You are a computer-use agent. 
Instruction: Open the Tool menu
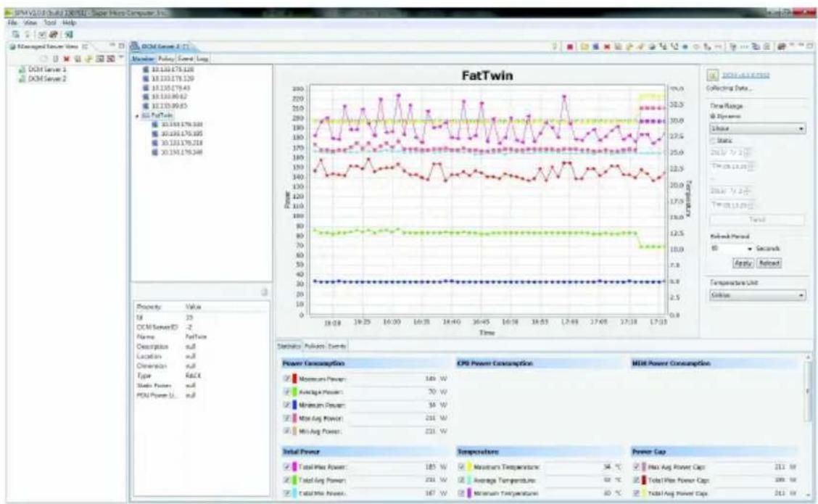49,23
